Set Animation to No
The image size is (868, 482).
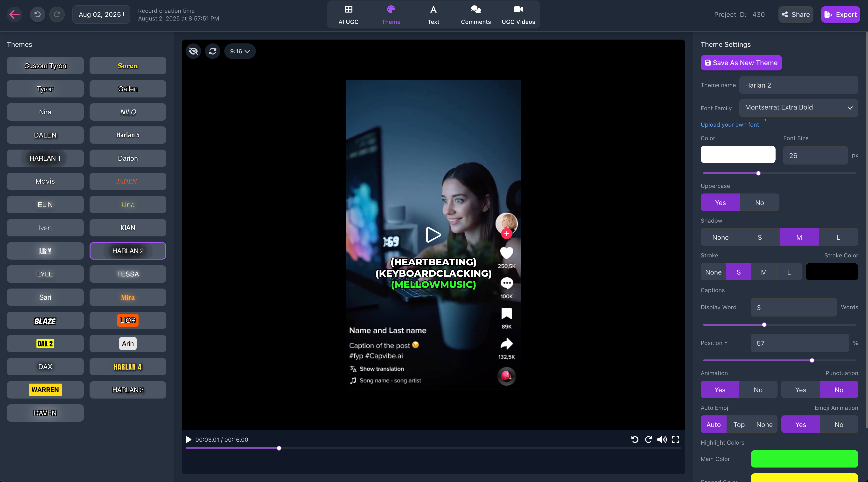tap(758, 390)
